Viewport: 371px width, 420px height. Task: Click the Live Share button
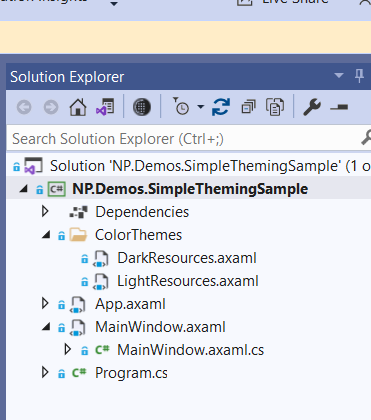tap(283, 2)
